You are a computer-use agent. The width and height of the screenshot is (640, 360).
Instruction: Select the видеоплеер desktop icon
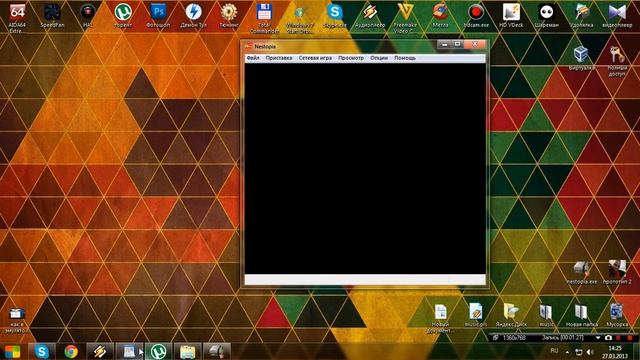click(617, 16)
